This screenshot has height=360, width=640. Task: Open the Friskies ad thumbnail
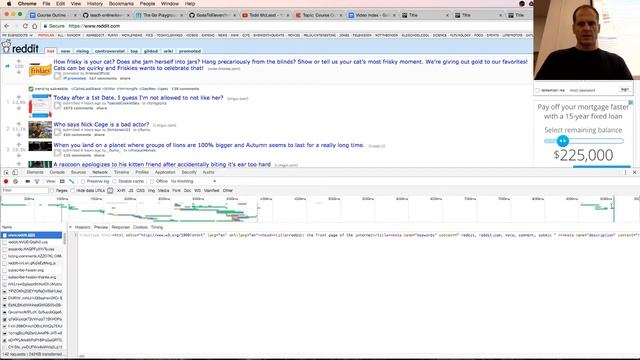click(x=40, y=70)
